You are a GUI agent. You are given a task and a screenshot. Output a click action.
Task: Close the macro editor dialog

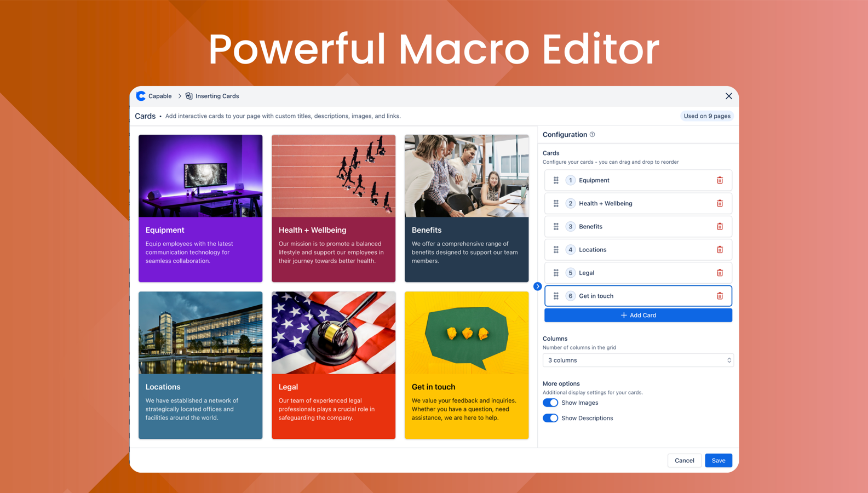pos(728,96)
